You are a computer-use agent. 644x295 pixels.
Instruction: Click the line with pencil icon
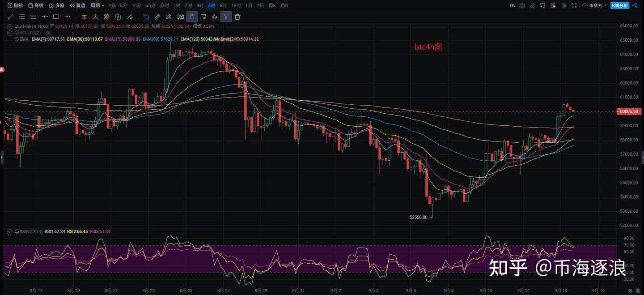coord(129,17)
